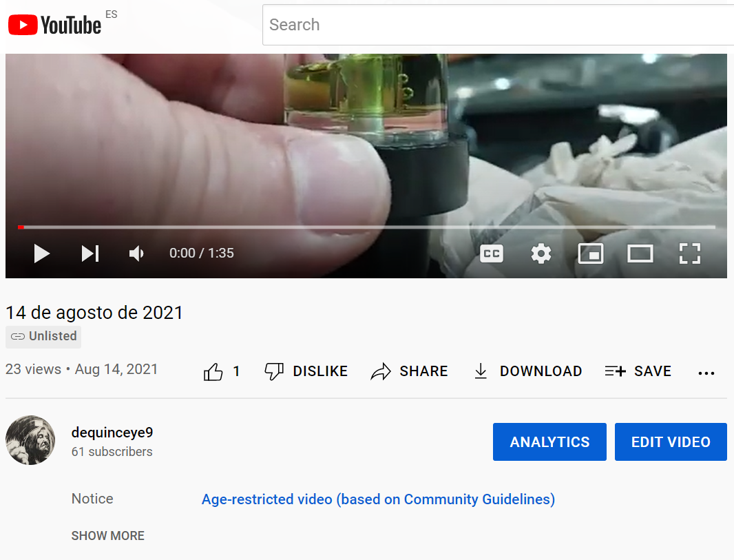The image size is (734, 560).
Task: Open the Age-restricted video notice link
Action: point(378,499)
